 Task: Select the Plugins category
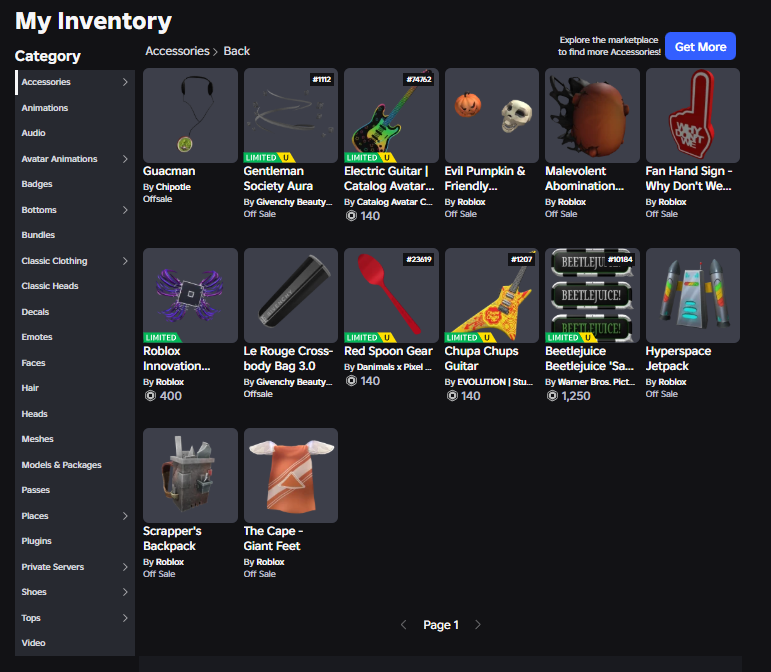click(75, 541)
